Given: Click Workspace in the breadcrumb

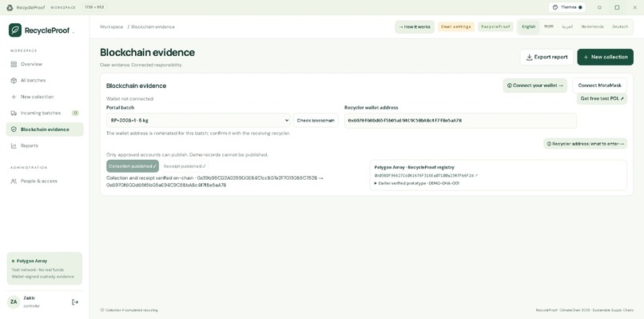Looking at the screenshot, I should [x=111, y=26].
